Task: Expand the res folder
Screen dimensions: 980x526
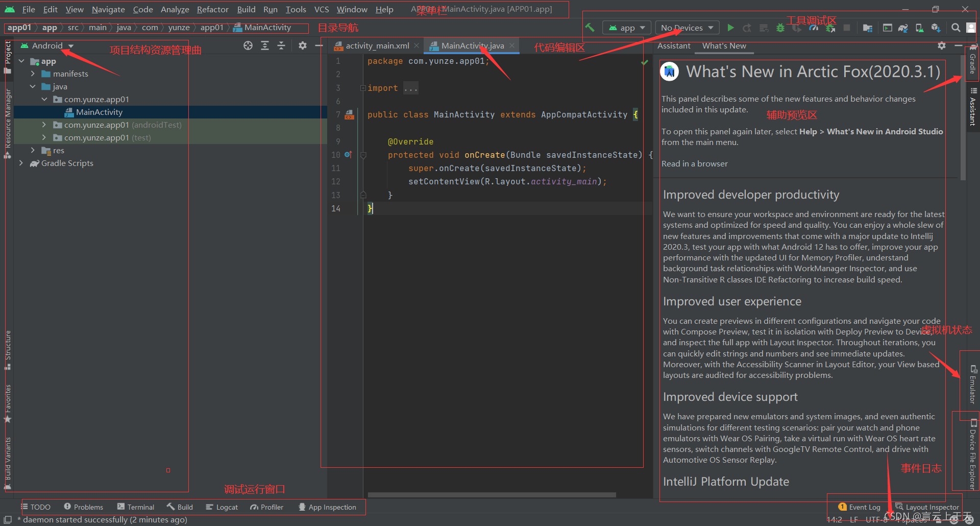Action: [x=33, y=151]
